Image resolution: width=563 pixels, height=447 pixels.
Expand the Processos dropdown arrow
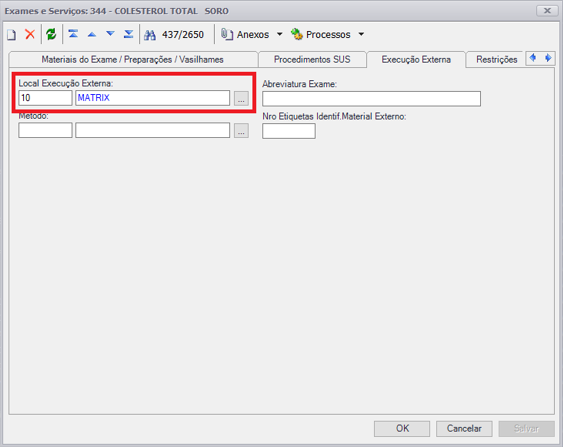361,34
